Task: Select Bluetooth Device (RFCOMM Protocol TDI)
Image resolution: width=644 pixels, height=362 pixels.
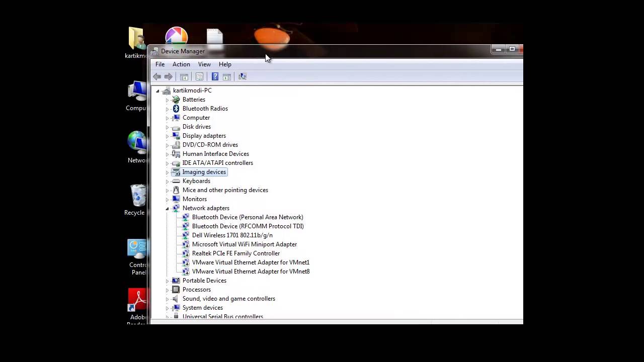Action: (248, 226)
